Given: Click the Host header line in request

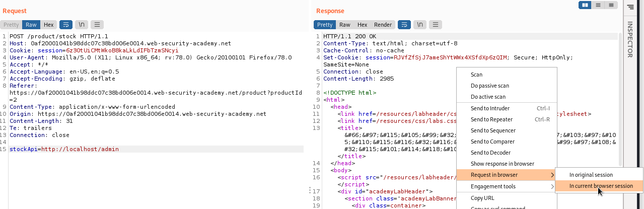Looking at the screenshot, I should click(120, 43).
